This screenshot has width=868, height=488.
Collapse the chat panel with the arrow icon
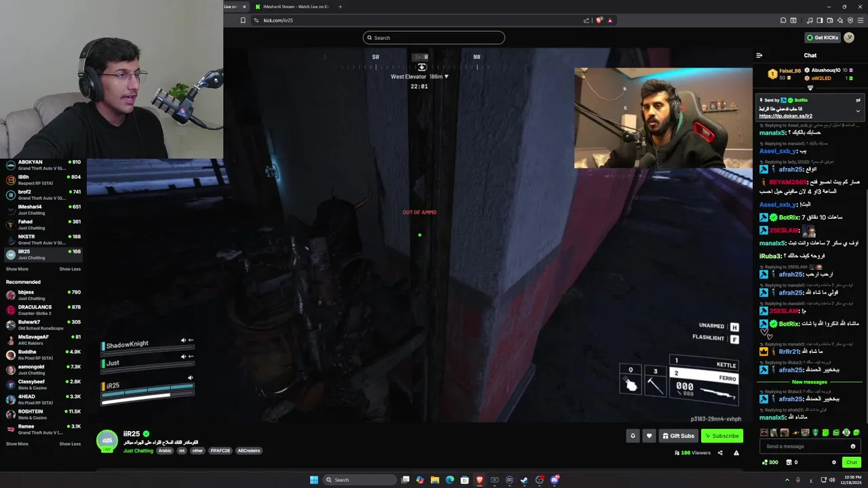(759, 56)
